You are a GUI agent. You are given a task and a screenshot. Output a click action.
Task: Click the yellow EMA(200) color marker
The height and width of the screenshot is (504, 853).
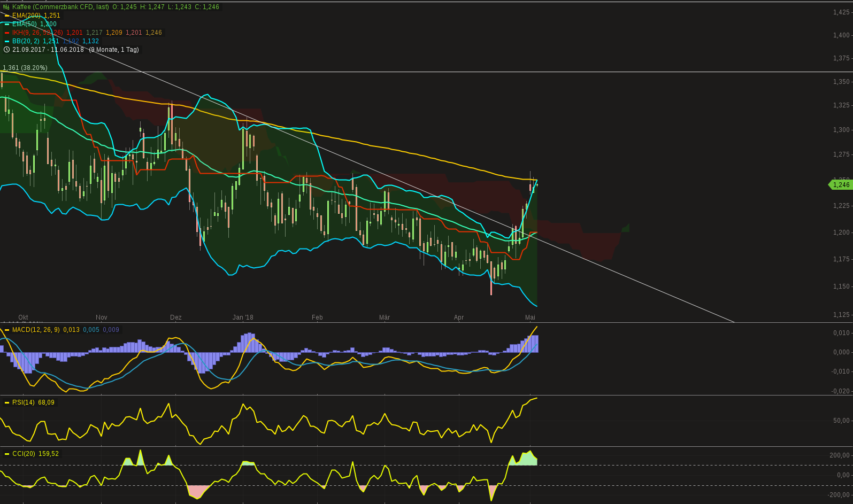click(7, 15)
